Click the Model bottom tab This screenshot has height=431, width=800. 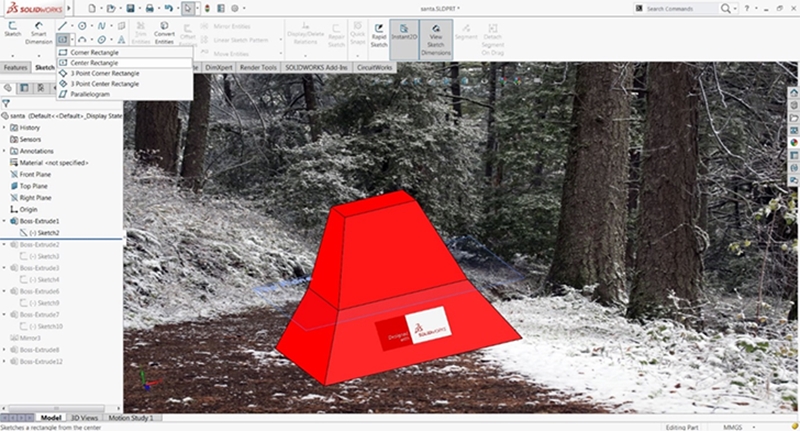[51, 418]
